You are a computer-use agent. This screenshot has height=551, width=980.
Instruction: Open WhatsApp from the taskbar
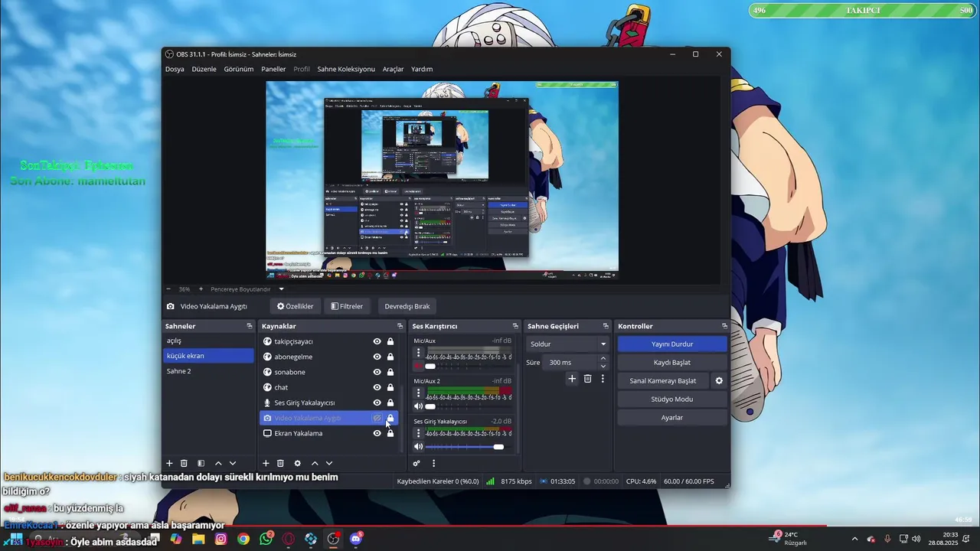coord(266,539)
